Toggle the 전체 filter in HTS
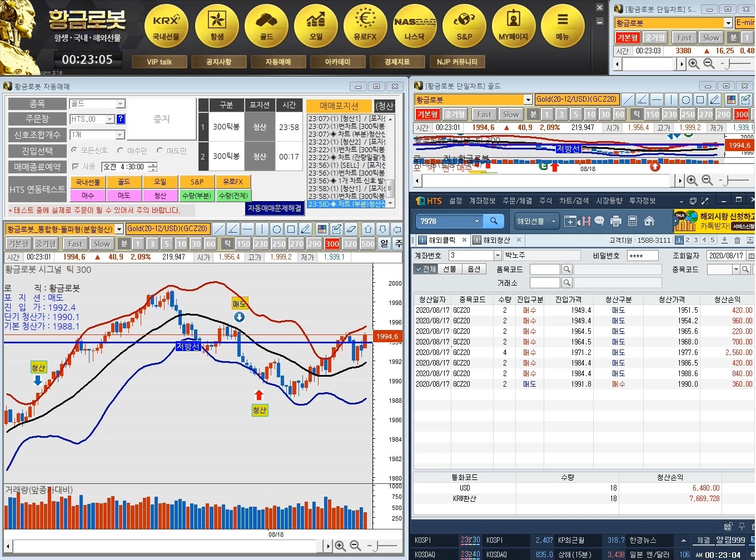 [x=426, y=269]
